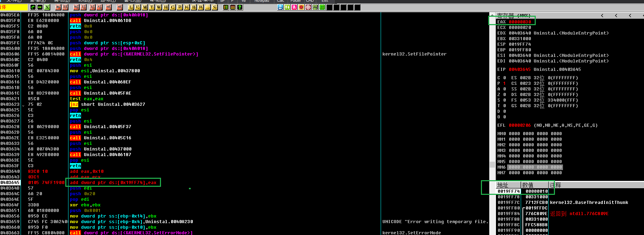Select the EIP register value 00403645
Image resolution: width=644 pixels, height=235 pixels.
[x=520, y=69]
